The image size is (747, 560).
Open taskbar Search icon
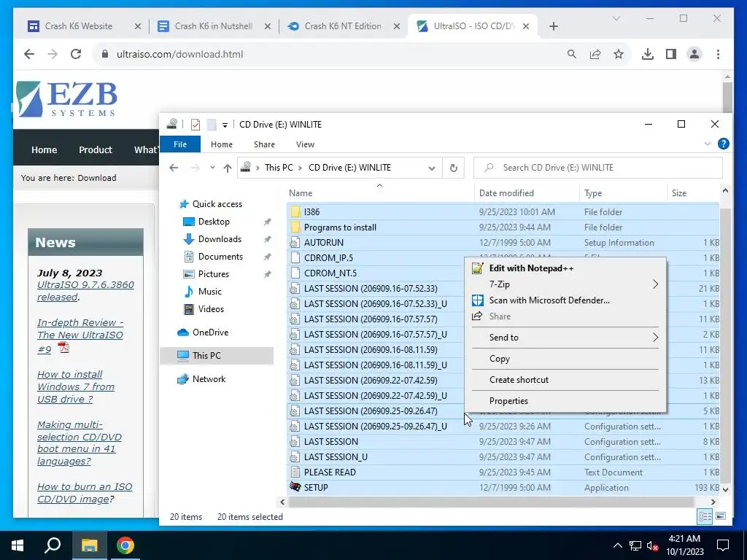coord(53,545)
